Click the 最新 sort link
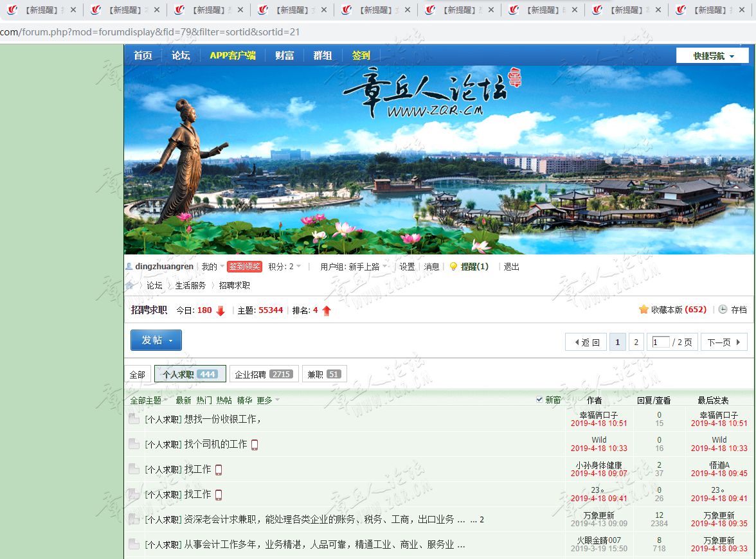Image resolution: width=756 pixels, height=559 pixels. pyautogui.click(x=183, y=400)
